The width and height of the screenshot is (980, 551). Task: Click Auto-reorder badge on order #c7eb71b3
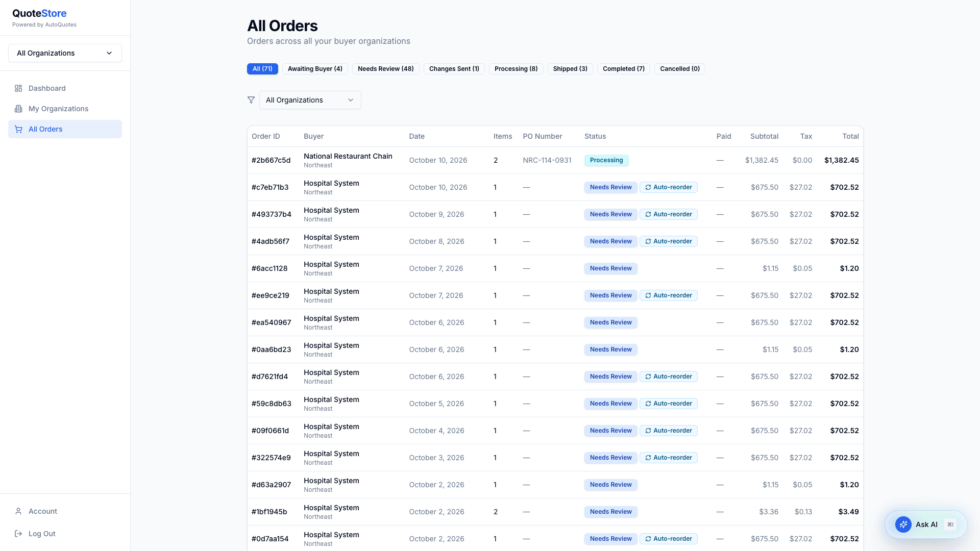click(669, 187)
